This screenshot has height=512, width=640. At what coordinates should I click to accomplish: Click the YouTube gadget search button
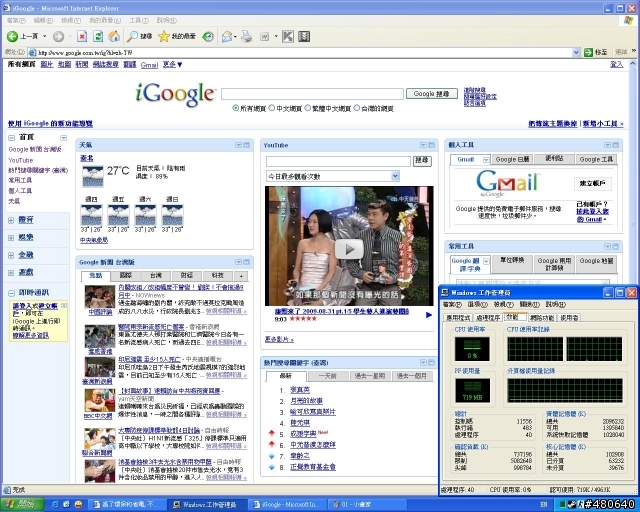(x=422, y=161)
